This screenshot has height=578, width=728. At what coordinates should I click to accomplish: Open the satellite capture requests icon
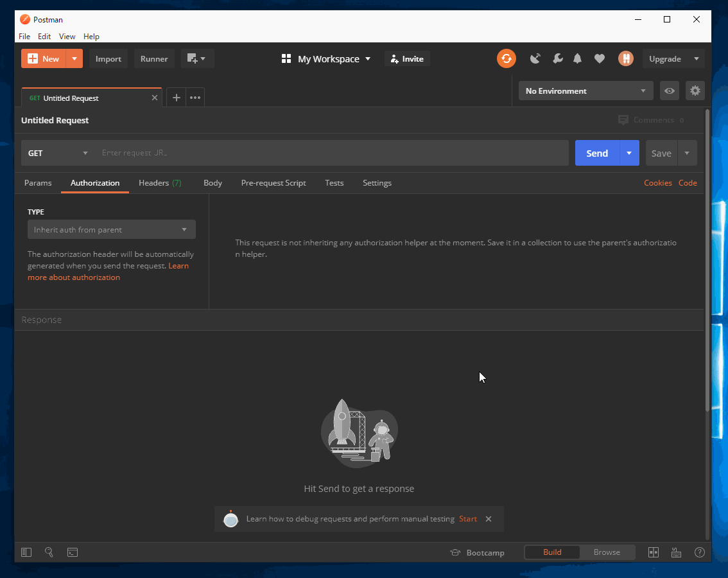pyautogui.click(x=535, y=58)
